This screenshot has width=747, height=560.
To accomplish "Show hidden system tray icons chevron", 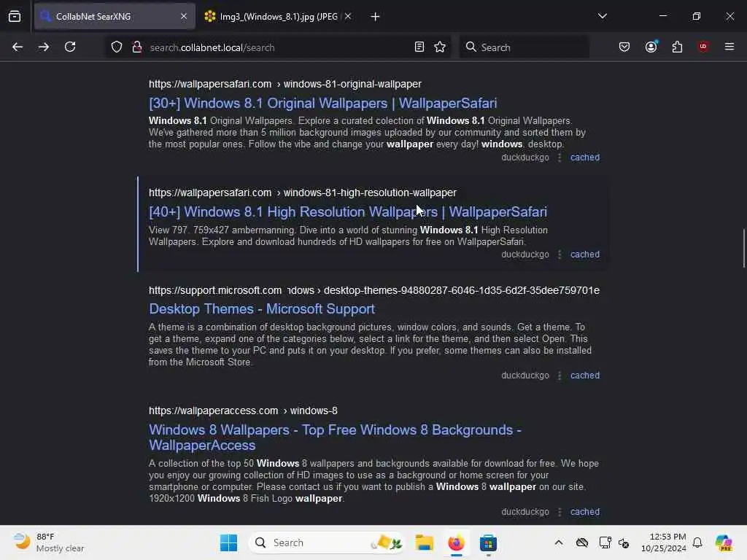I will (558, 542).
